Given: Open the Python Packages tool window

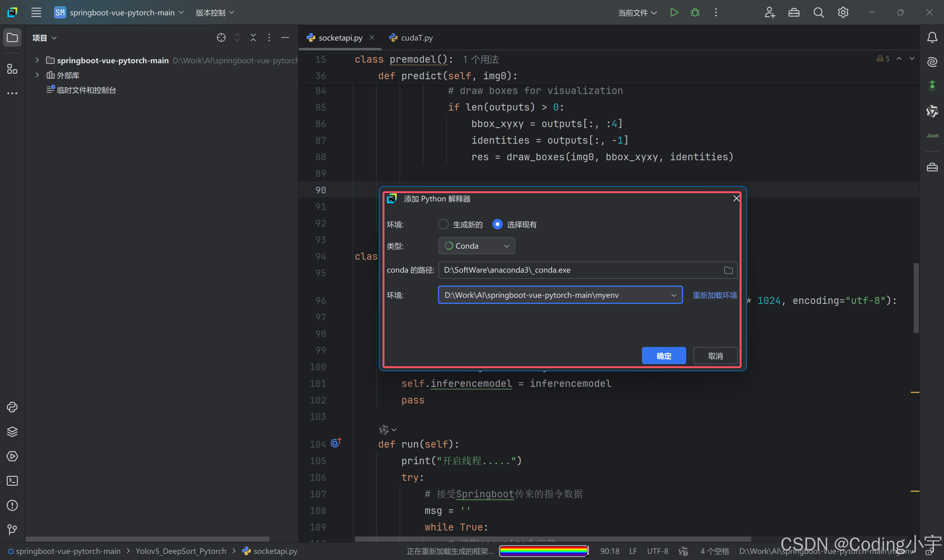Looking at the screenshot, I should 13,431.
